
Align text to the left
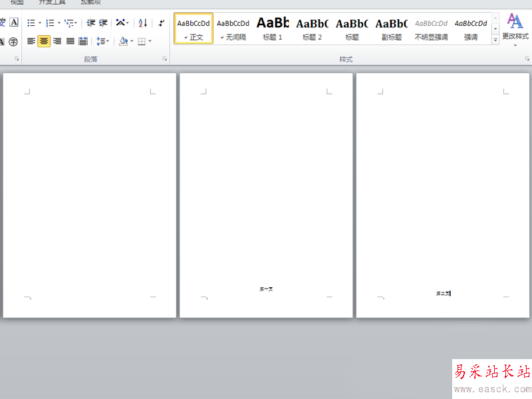click(31, 41)
